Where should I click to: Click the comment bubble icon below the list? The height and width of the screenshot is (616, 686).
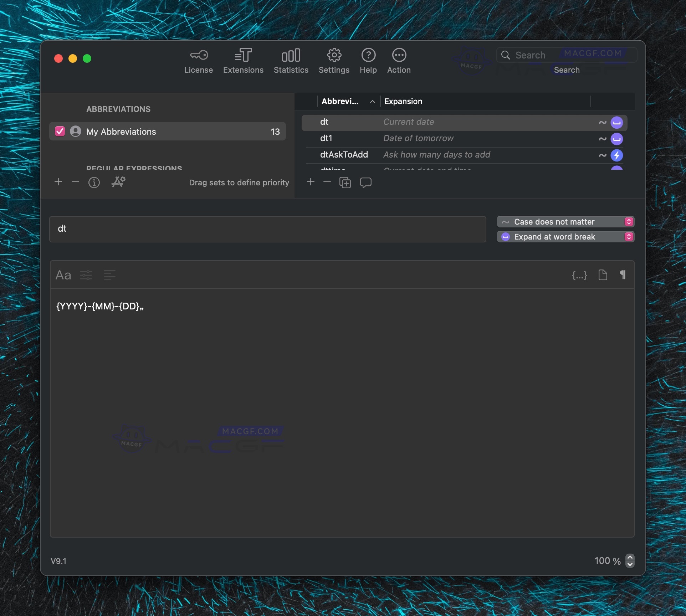(365, 183)
